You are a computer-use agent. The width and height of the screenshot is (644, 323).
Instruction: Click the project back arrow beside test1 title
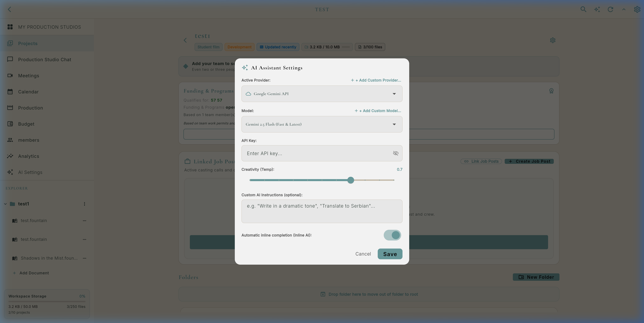coord(185,40)
